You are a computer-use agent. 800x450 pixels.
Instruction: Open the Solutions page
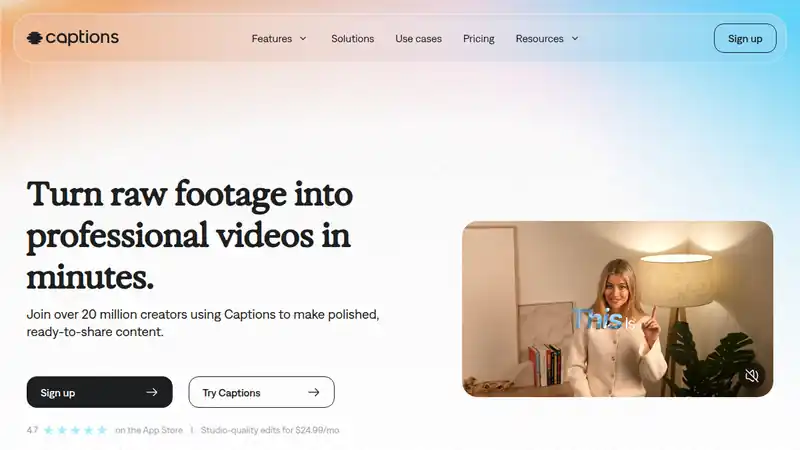[x=353, y=39]
